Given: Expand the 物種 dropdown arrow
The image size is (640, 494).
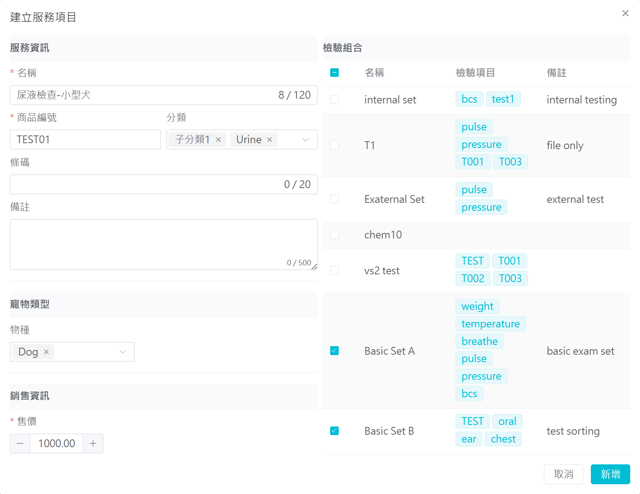Looking at the screenshot, I should point(122,352).
